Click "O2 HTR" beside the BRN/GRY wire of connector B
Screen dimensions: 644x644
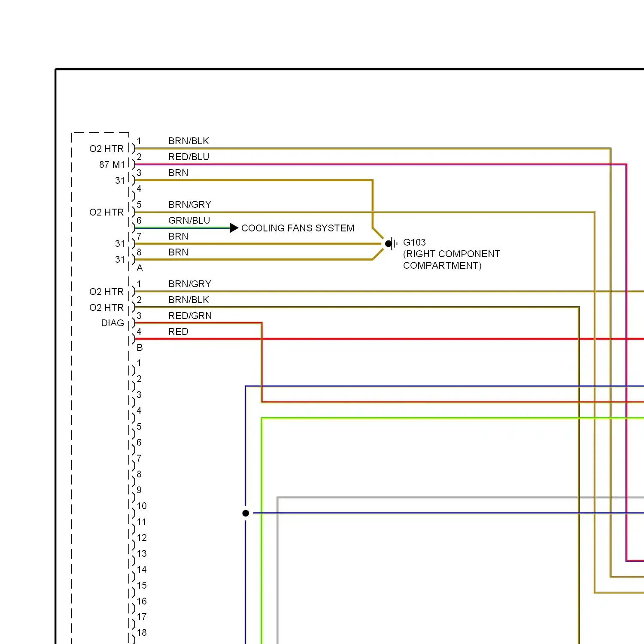106,292
